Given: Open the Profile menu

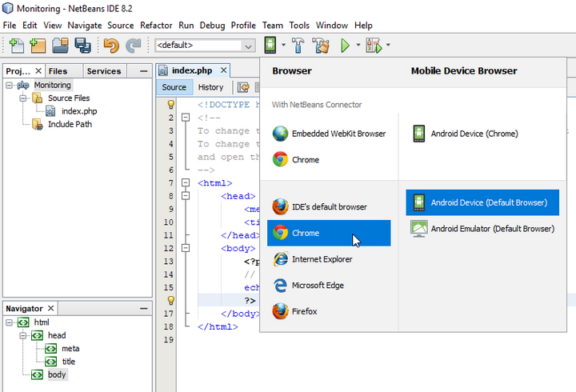Looking at the screenshot, I should [243, 26].
